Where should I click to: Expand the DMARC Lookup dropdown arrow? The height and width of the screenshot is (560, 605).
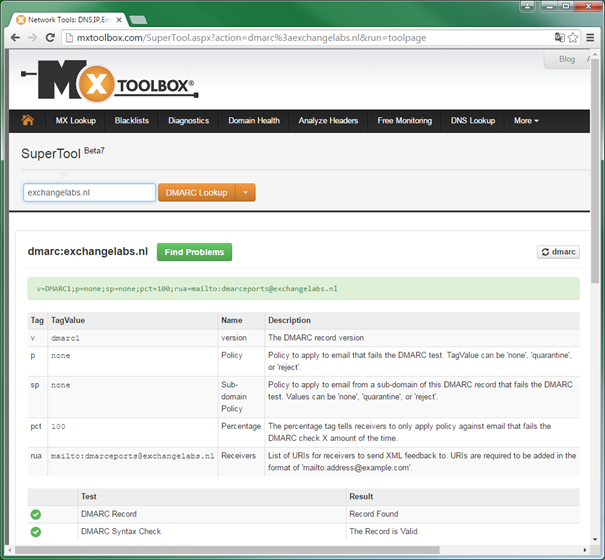click(246, 192)
